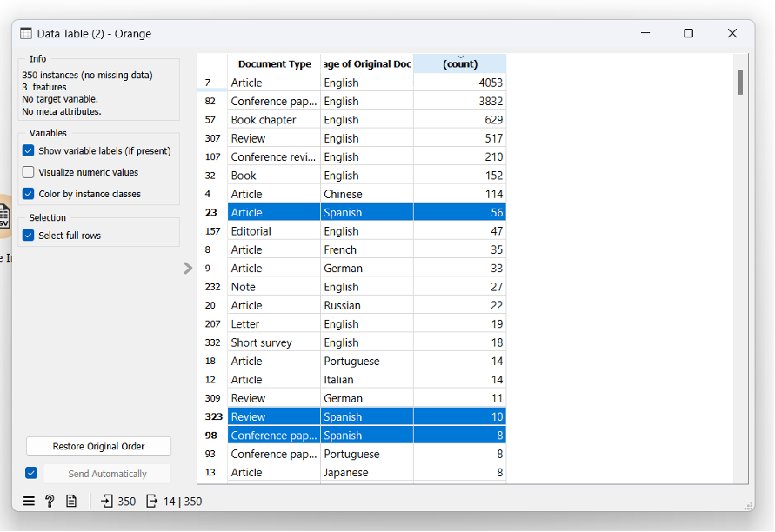Toggle the Send Automatically checkbox
Screen dimensions: 775x532
pyautogui.click(x=31, y=473)
